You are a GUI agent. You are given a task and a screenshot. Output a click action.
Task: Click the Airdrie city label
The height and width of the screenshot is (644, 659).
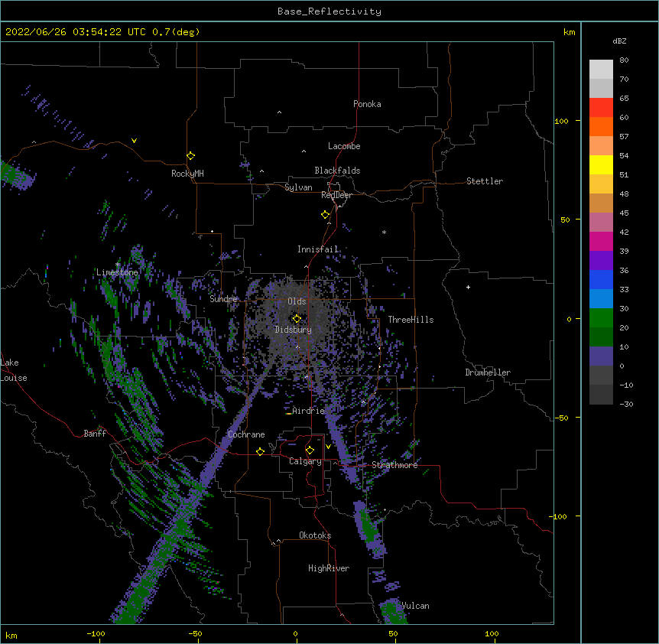point(309,411)
